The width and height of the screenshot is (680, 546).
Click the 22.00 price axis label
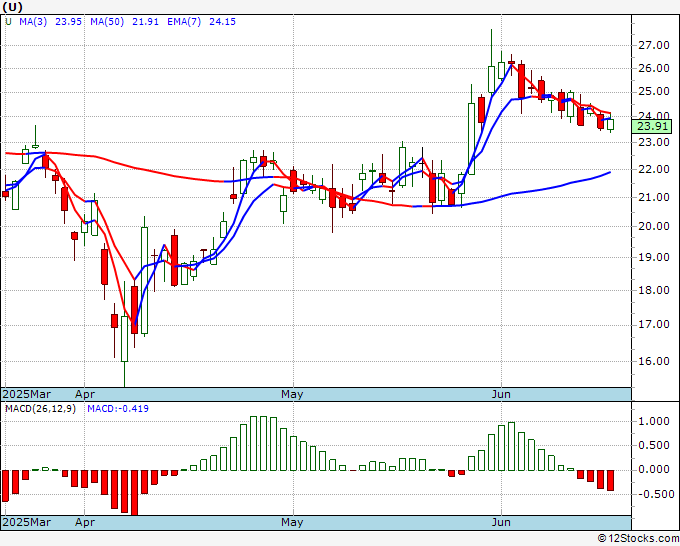[x=653, y=169]
